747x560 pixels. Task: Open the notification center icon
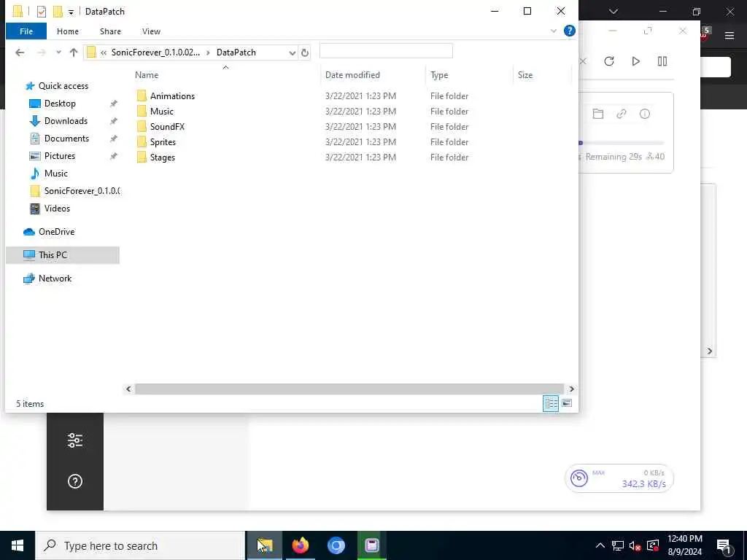(724, 545)
